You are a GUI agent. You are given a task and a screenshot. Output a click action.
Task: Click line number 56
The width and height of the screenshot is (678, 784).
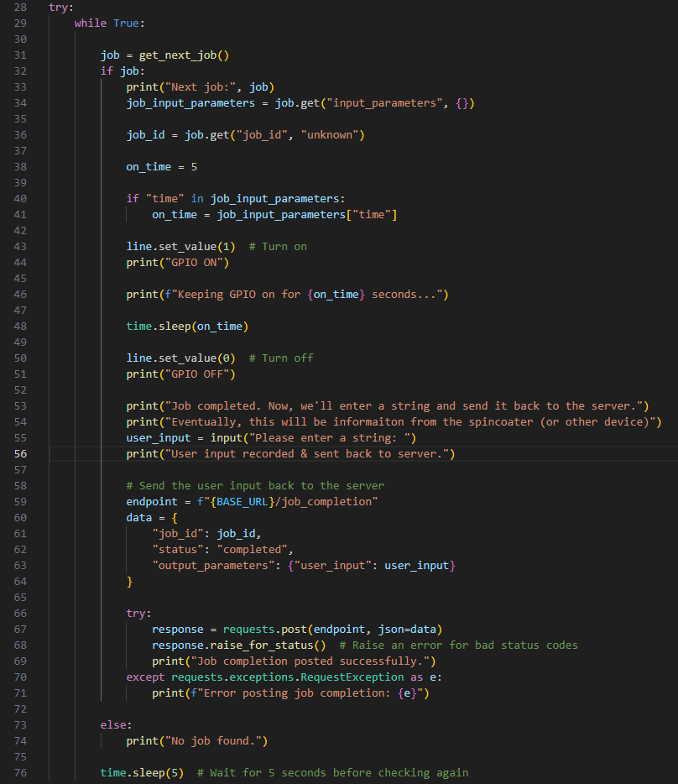coord(20,454)
